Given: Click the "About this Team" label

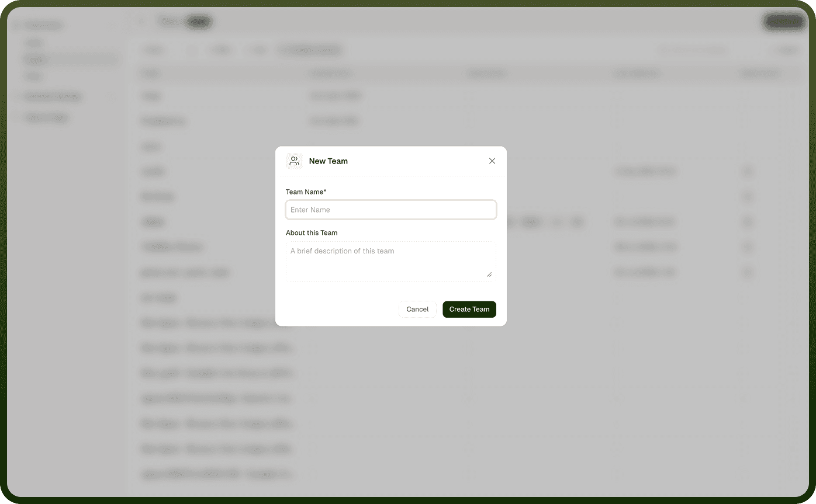Looking at the screenshot, I should 312,232.
